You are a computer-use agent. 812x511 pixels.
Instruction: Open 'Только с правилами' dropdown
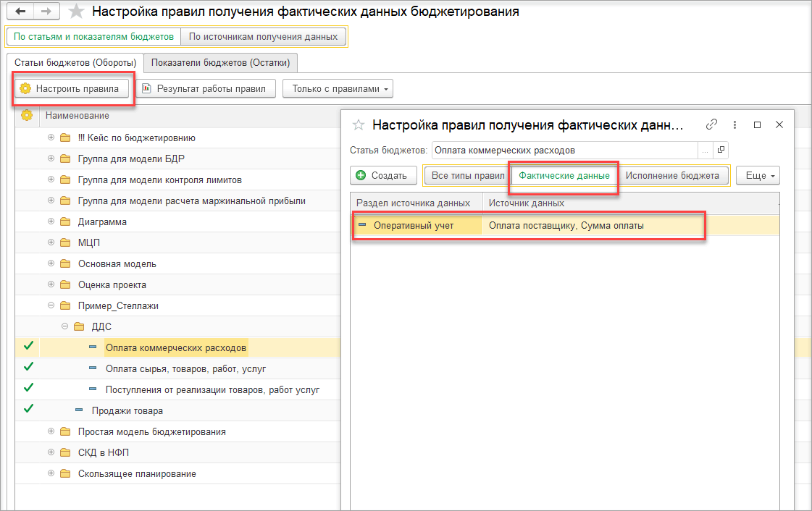click(x=338, y=89)
